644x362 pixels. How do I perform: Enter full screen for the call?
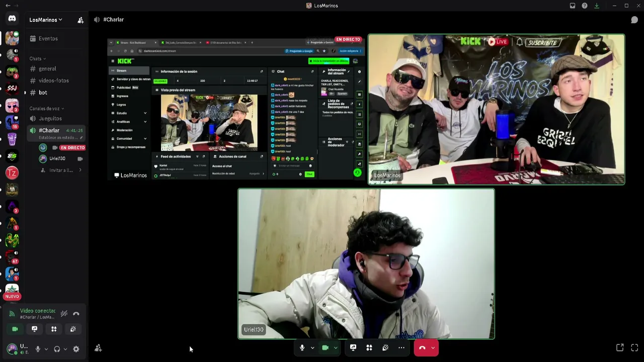634,347
